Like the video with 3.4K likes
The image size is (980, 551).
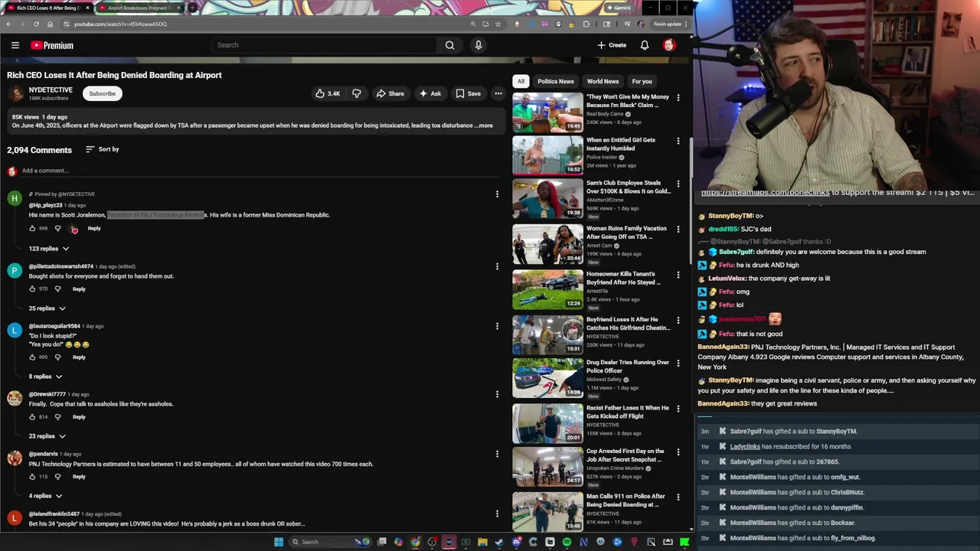click(328, 93)
